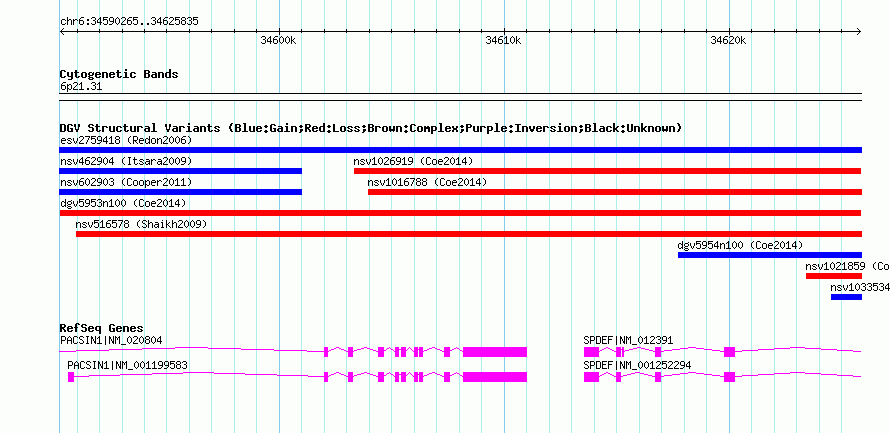
Task: Open the nsv462904 (Itsara2009) label
Action: (126, 161)
